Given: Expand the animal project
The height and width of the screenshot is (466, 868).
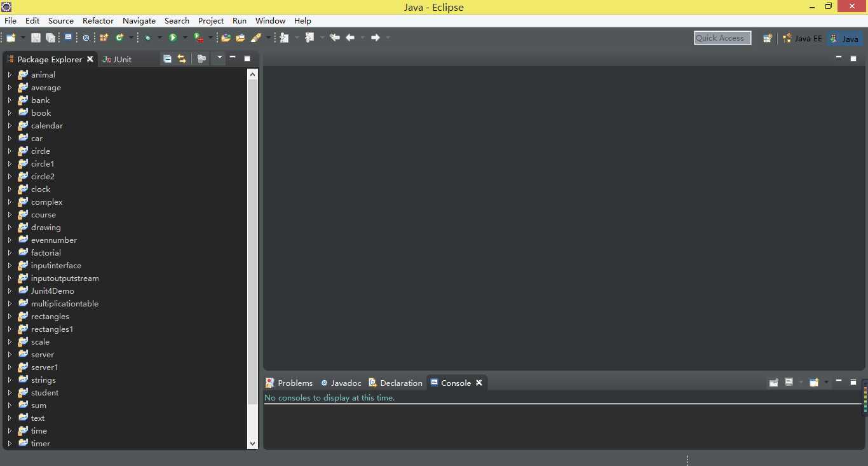Looking at the screenshot, I should click(10, 74).
